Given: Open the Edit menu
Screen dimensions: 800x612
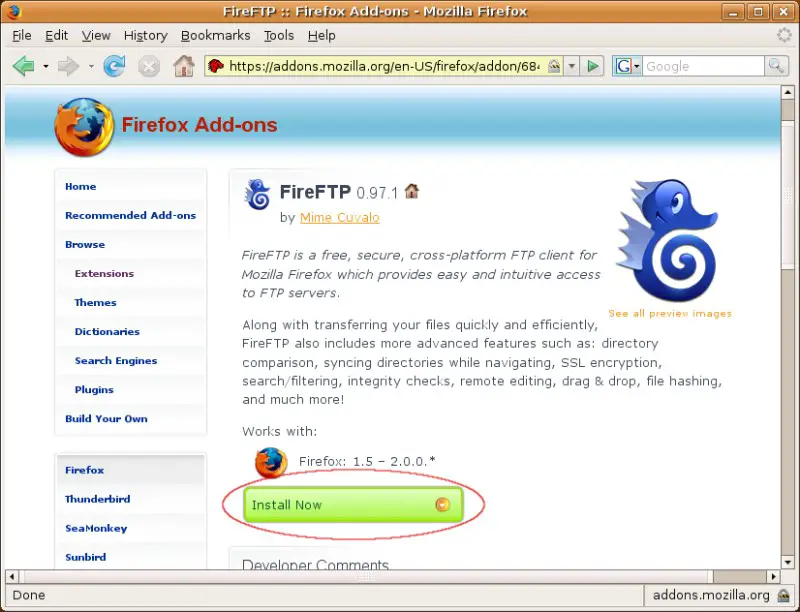Looking at the screenshot, I should pyautogui.click(x=56, y=36).
